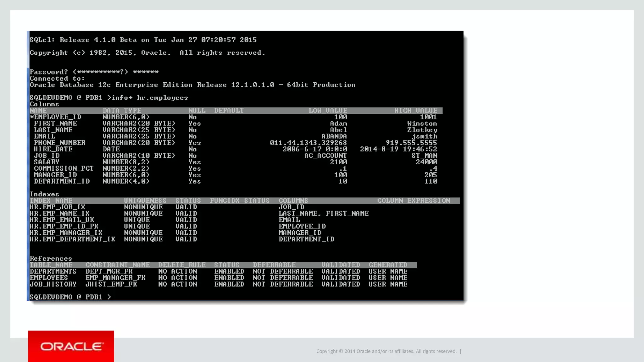
Task: Click the DEFERRABLE column header
Action: [274, 265]
